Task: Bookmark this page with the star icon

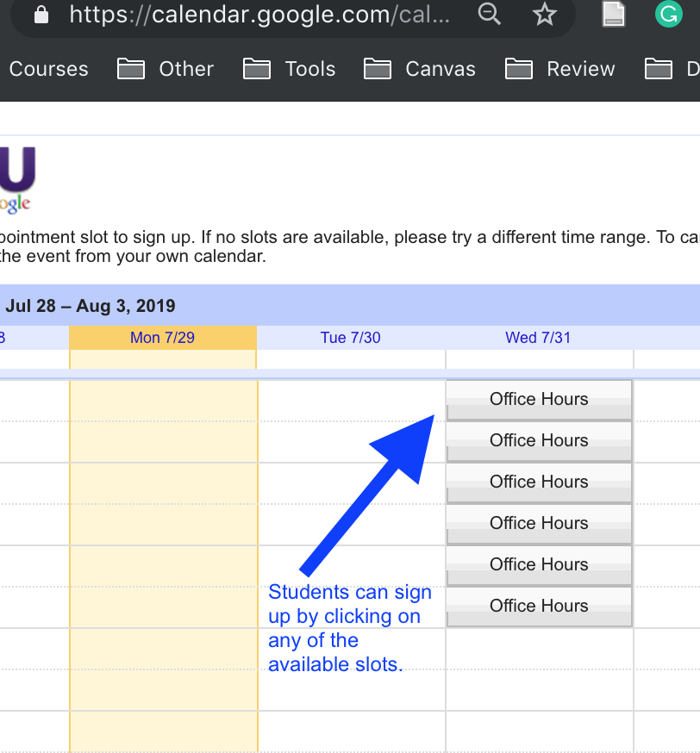Action: (545, 15)
